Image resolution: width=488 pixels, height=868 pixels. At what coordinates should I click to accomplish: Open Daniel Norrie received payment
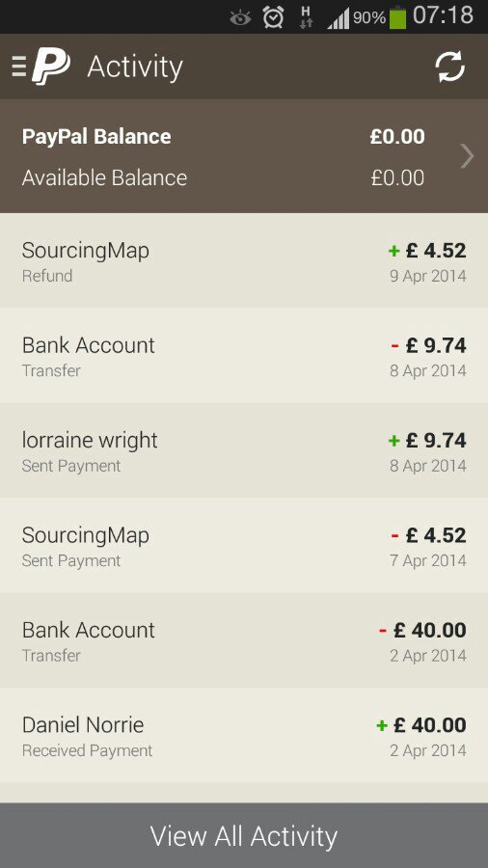pos(244,735)
